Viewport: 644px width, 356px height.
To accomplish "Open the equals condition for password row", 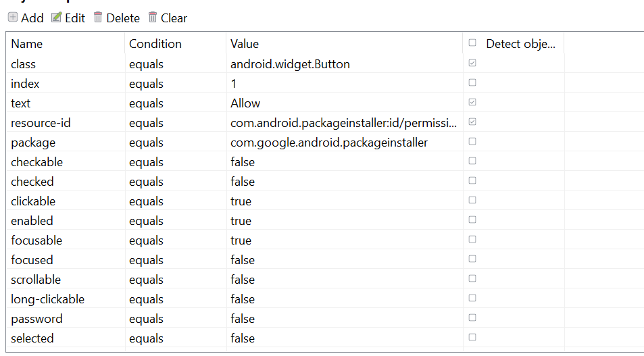I will (x=146, y=319).
